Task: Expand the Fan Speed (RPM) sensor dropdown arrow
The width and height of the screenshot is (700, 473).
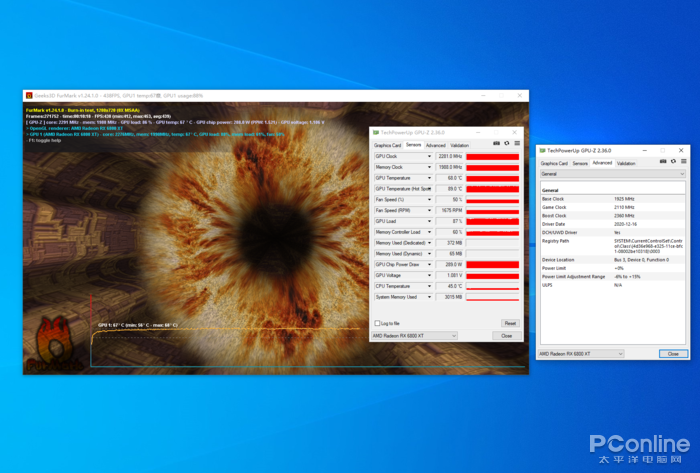Action: 429,211
